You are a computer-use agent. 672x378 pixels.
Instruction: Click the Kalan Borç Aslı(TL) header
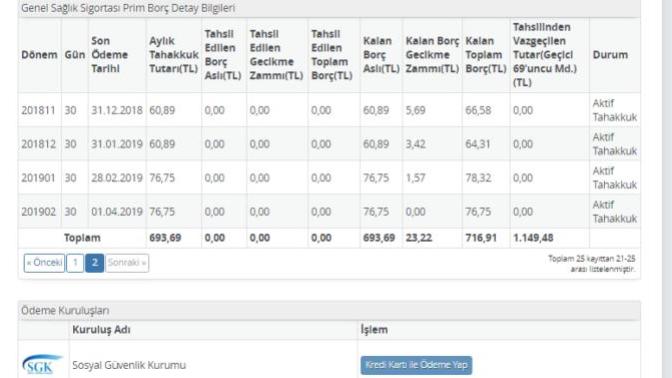point(381,55)
